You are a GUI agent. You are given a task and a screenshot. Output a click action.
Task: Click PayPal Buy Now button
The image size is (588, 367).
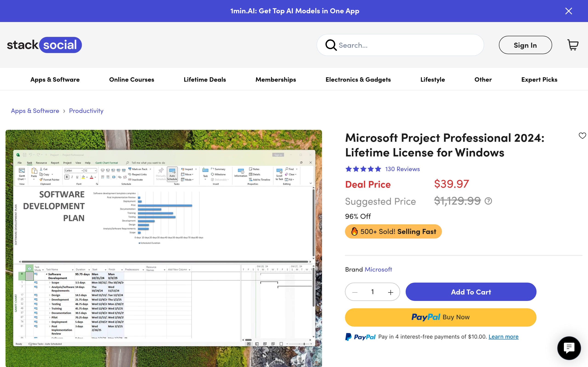[x=440, y=317]
